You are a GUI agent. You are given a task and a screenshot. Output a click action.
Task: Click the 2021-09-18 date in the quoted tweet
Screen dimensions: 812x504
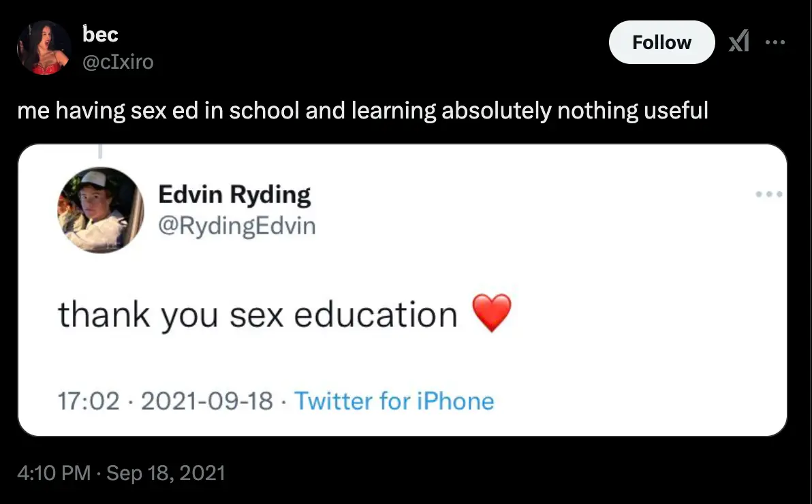click(207, 400)
